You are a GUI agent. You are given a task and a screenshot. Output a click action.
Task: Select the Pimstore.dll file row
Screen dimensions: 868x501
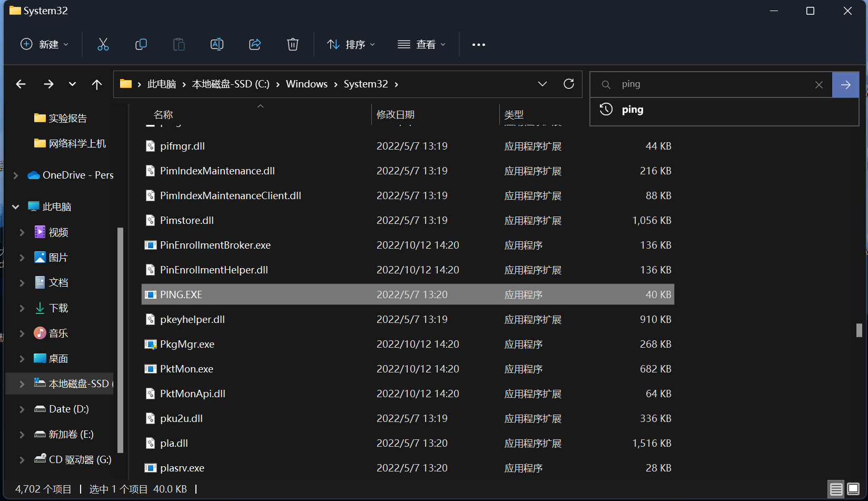[x=408, y=220]
